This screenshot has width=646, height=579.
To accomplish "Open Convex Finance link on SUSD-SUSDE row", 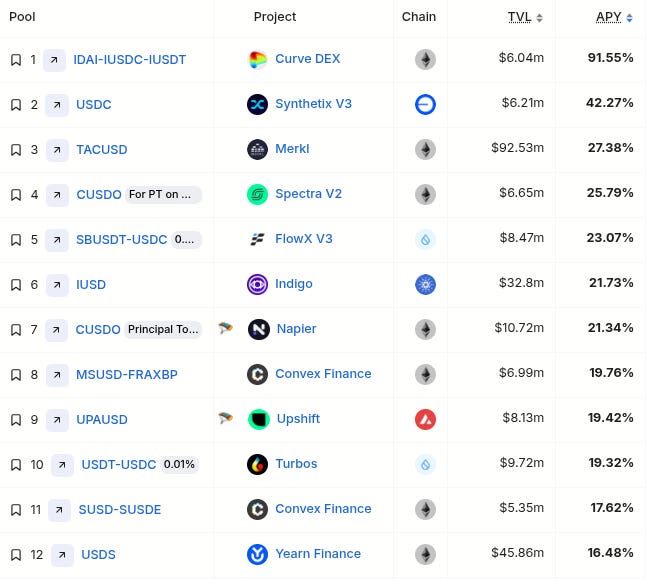I will tap(323, 509).
